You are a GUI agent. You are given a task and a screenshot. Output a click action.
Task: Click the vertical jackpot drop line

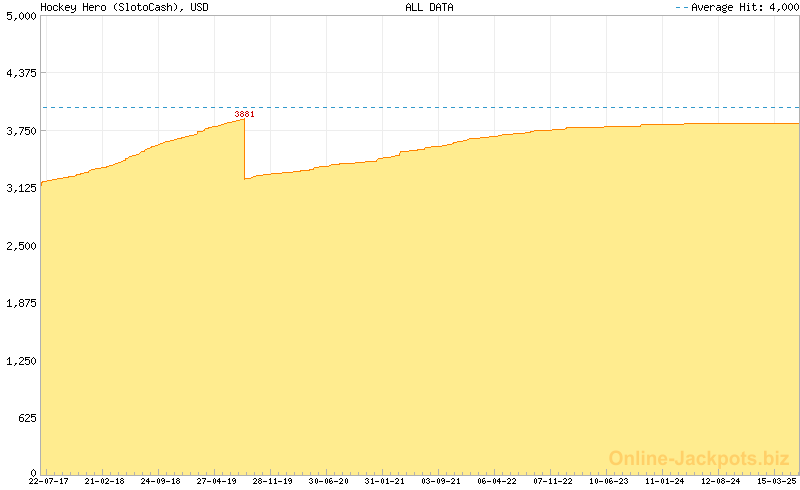tap(245, 150)
